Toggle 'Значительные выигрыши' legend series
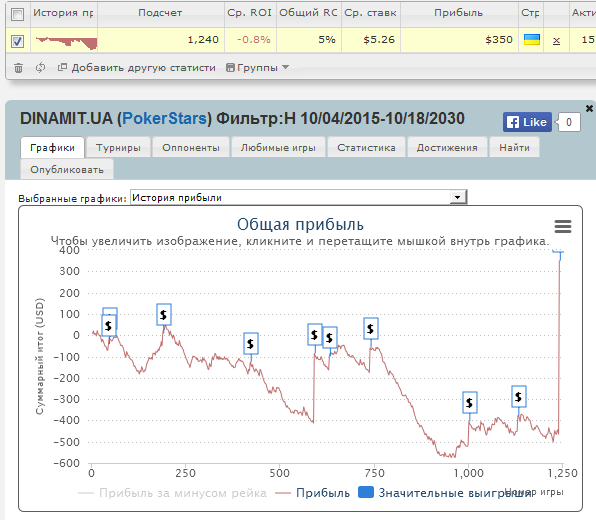Image resolution: width=596 pixels, height=520 pixels. [445, 493]
